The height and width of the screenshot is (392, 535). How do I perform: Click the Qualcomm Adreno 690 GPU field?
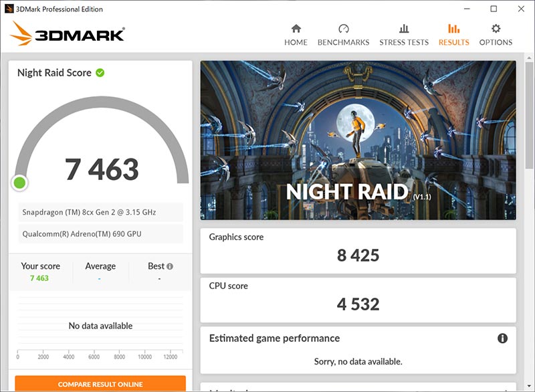[x=99, y=233]
